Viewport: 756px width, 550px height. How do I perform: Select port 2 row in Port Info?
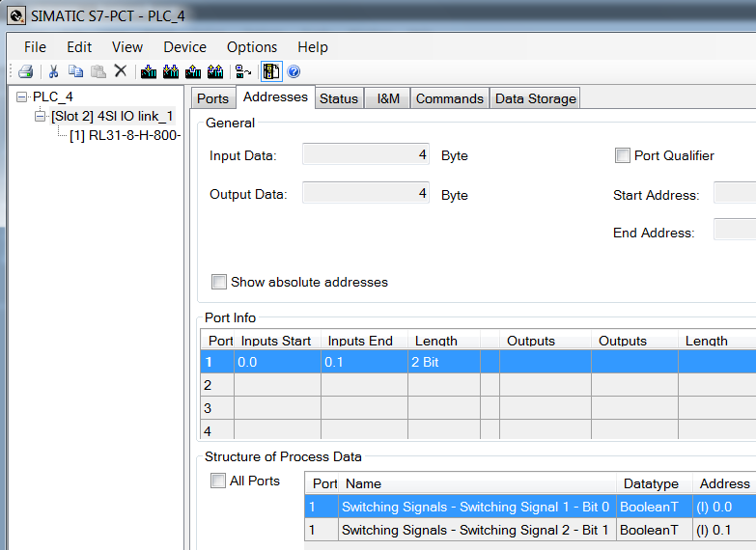(x=478, y=385)
